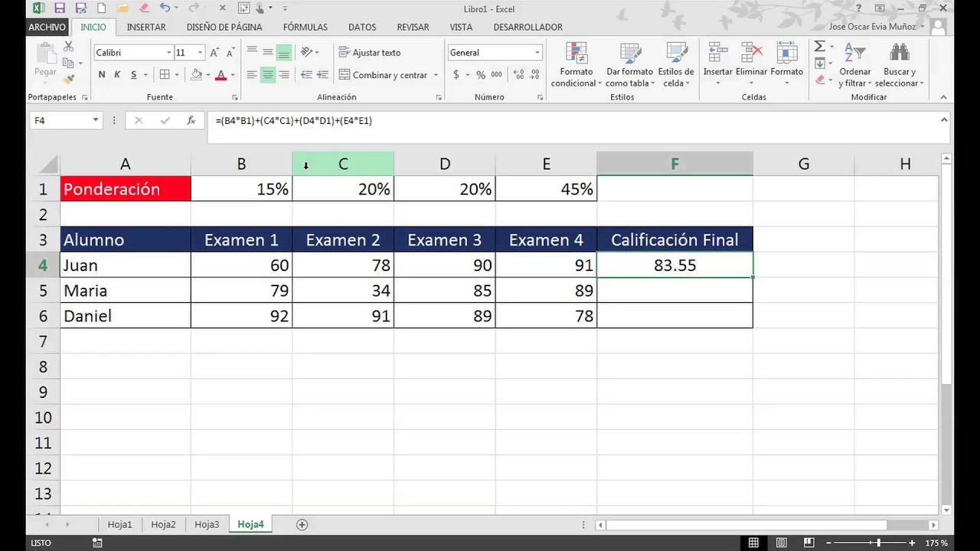Image resolution: width=980 pixels, height=551 pixels.
Task: Click Estilos de celda button
Action: point(675,65)
